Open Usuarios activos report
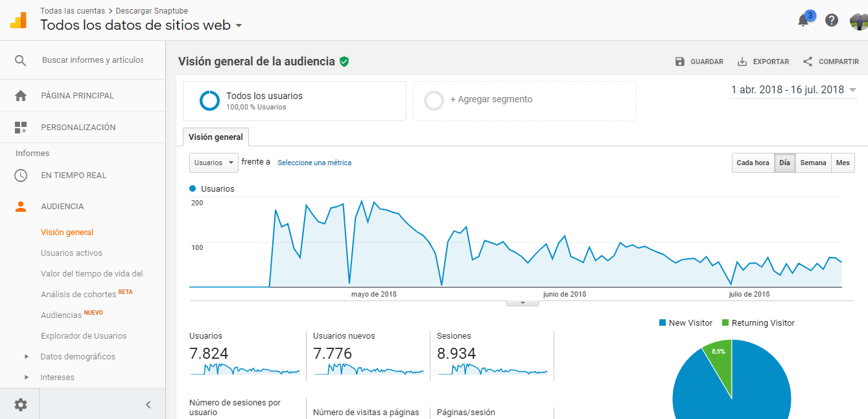Image resolution: width=868 pixels, height=419 pixels. pyautogui.click(x=71, y=253)
